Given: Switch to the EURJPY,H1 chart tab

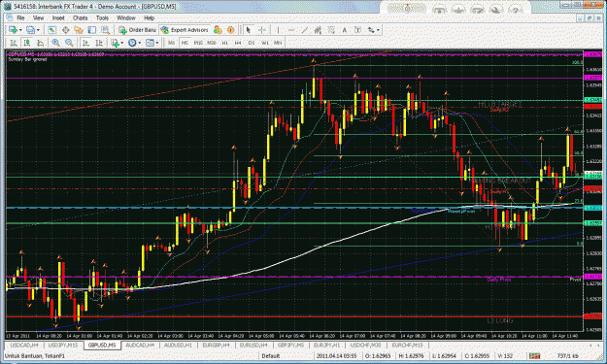Looking at the screenshot, I should pos(326,345).
